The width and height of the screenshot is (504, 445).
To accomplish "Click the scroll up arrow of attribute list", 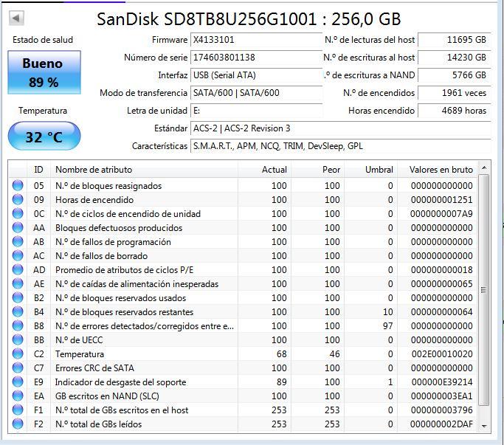I will (x=484, y=168).
